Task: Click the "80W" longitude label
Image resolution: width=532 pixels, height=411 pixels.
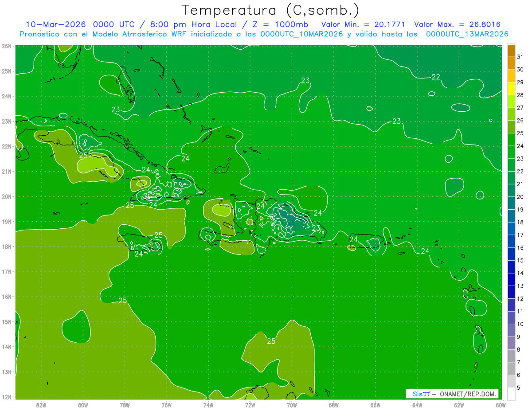Action: point(83,405)
